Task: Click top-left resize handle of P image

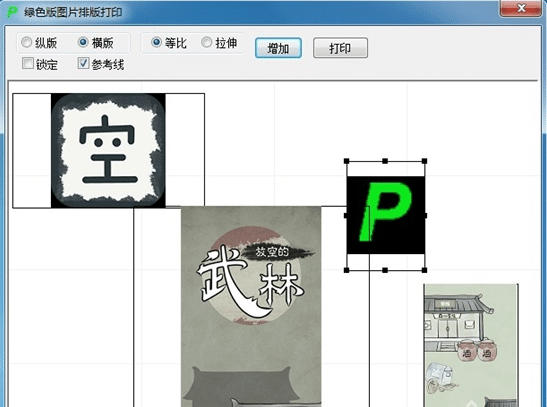Action: [x=346, y=161]
